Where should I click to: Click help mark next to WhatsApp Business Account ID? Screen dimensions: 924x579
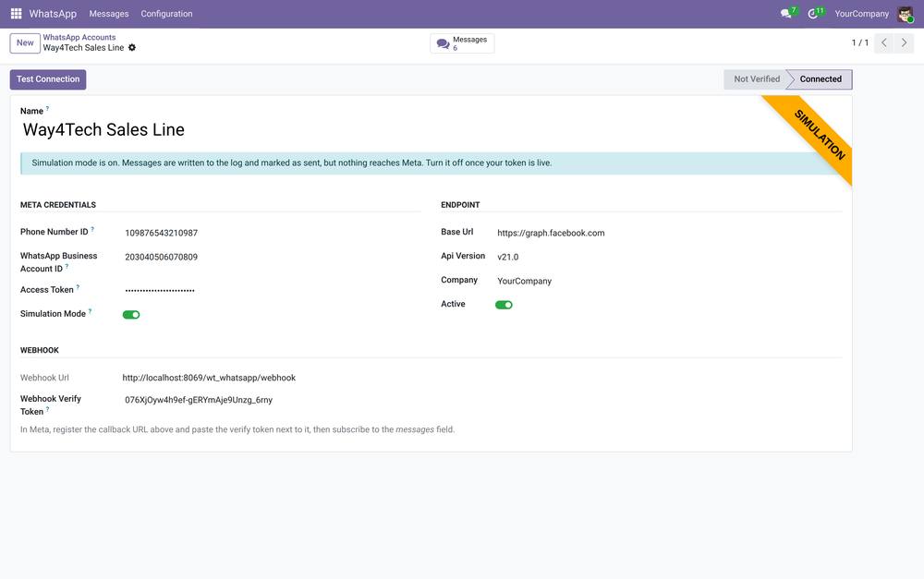point(67,266)
